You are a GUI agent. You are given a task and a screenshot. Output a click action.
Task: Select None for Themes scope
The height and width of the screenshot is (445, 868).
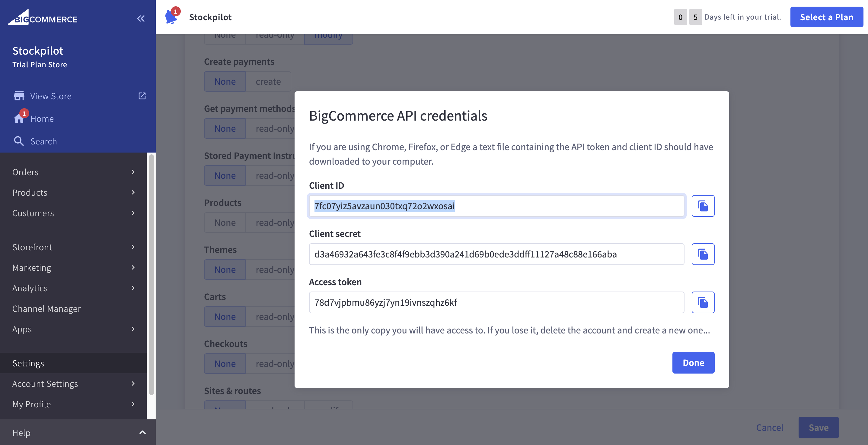point(225,270)
